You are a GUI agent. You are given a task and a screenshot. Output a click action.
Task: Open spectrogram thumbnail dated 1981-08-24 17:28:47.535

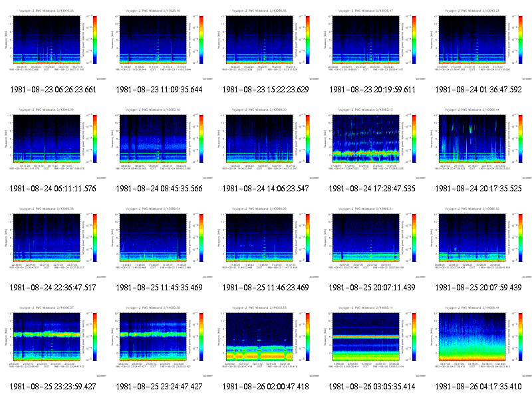click(372, 143)
